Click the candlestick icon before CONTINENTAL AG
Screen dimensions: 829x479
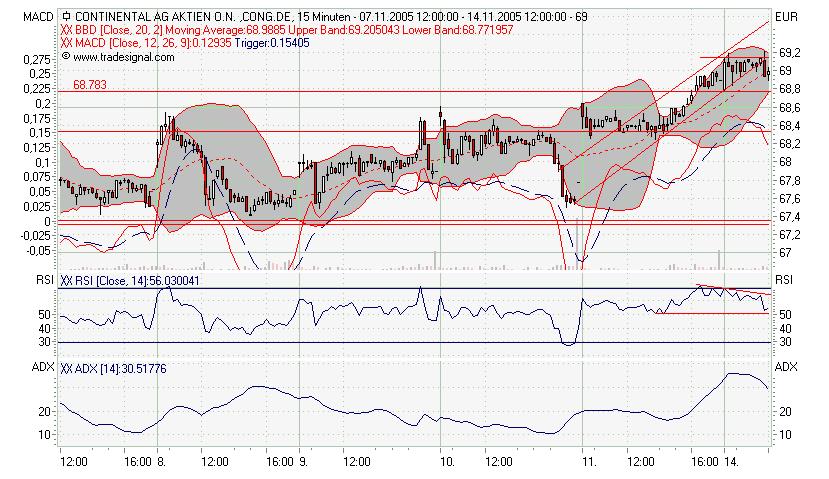[x=66, y=17]
